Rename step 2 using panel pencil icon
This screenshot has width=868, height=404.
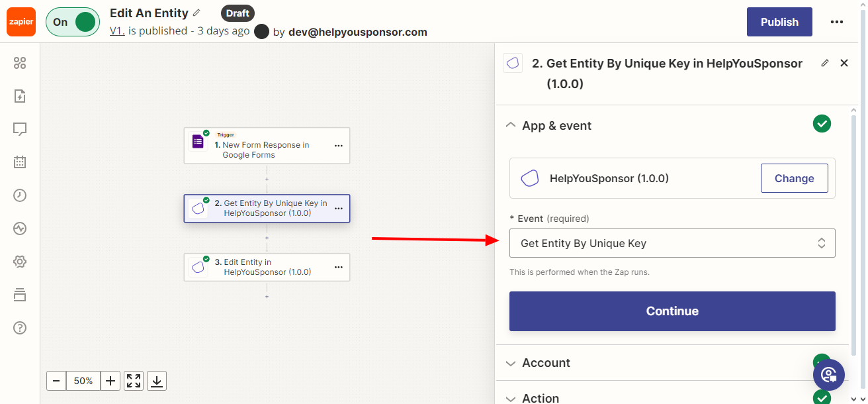[x=824, y=63]
